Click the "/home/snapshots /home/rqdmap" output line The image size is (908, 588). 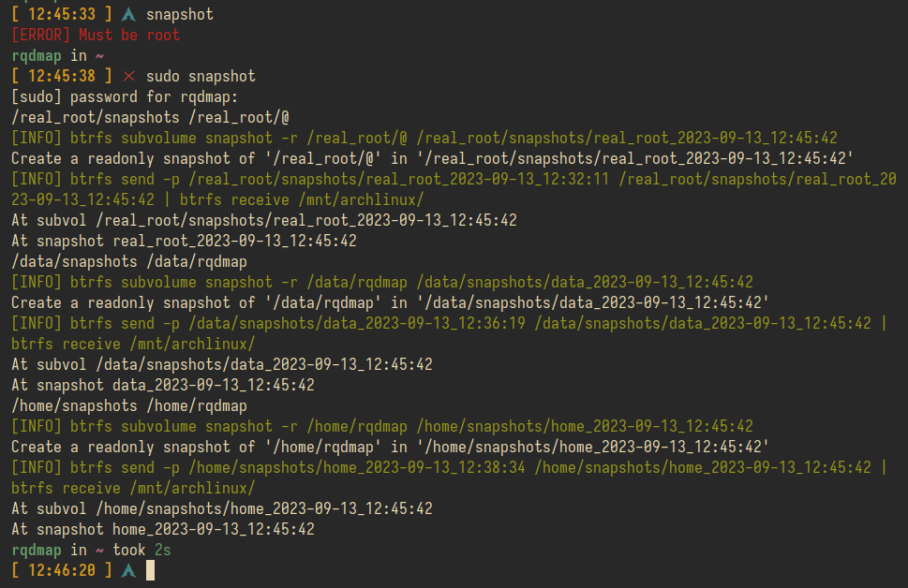tap(129, 405)
